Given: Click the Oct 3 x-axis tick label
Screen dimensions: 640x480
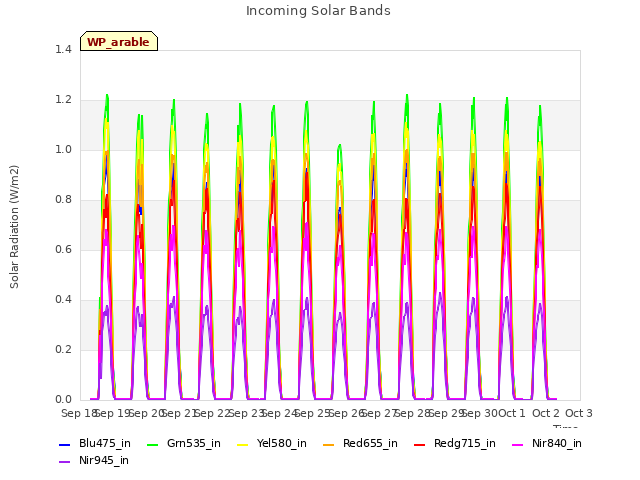Looking at the screenshot, I should point(579,413).
